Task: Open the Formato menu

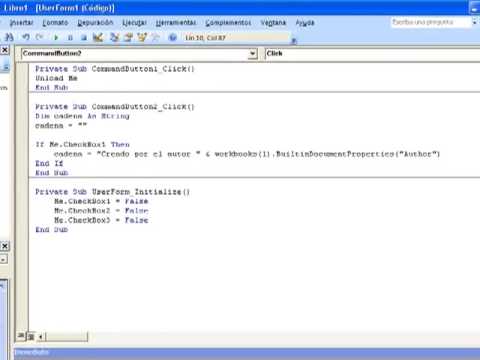Action: click(55, 22)
